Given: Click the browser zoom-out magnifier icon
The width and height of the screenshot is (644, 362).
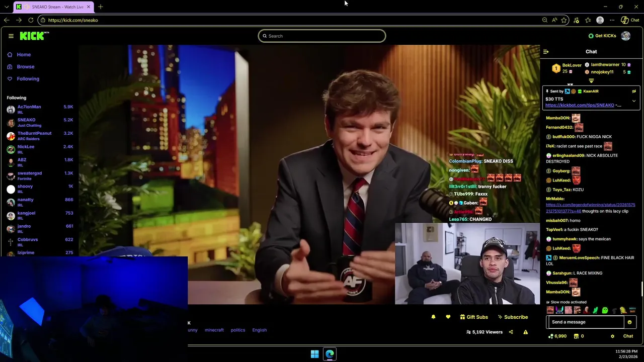Looking at the screenshot, I should coord(544,20).
